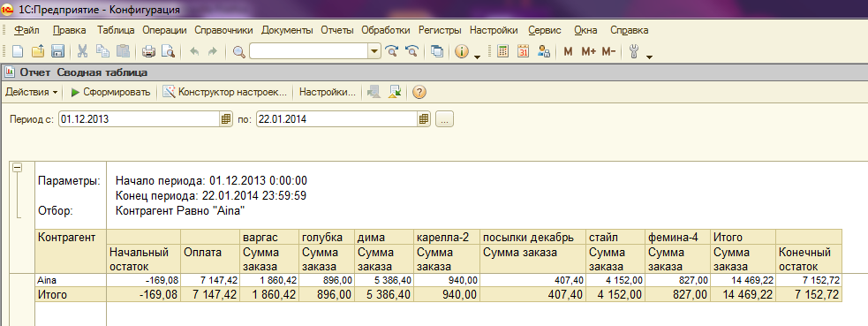This screenshot has width=868, height=326.
Task: Open the Окна menu
Action: pos(585,30)
